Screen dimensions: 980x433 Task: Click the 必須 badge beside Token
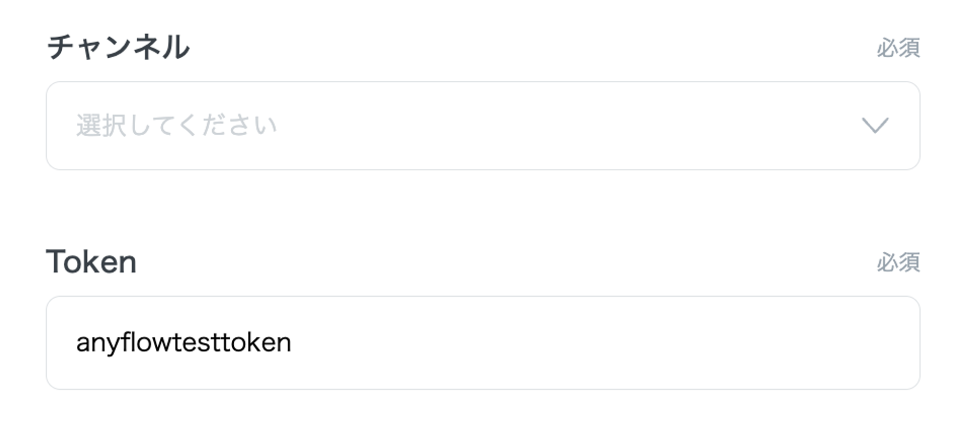(x=898, y=263)
